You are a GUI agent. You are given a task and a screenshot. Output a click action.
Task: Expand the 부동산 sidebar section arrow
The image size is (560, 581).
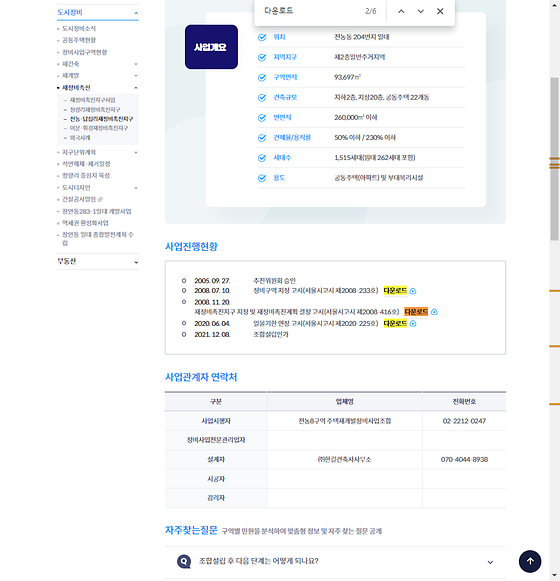136,262
